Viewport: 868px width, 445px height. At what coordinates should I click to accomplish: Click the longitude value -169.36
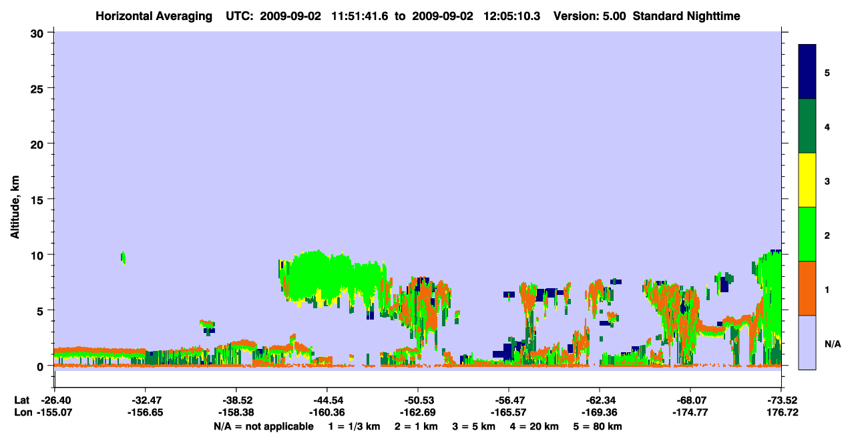click(599, 412)
